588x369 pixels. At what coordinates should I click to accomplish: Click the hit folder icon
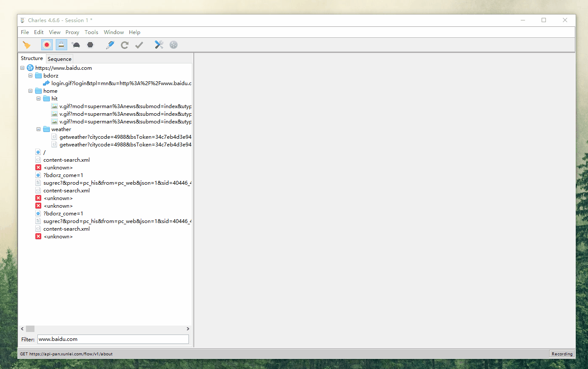(46, 99)
